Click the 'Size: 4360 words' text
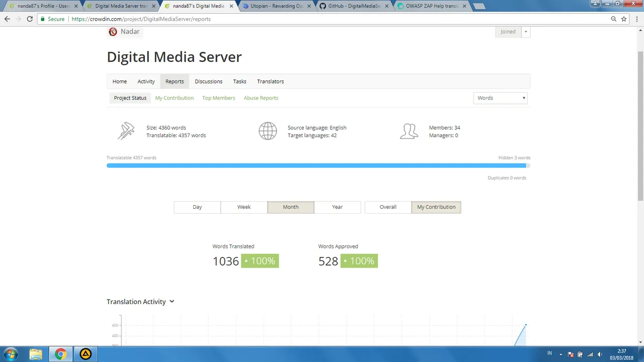Screen dimensions: 644x362 tap(166, 128)
